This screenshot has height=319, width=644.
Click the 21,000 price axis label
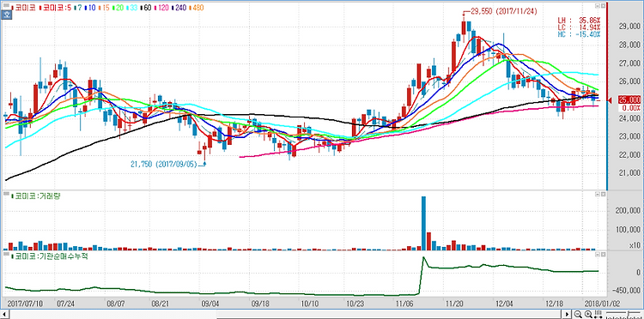629,173
